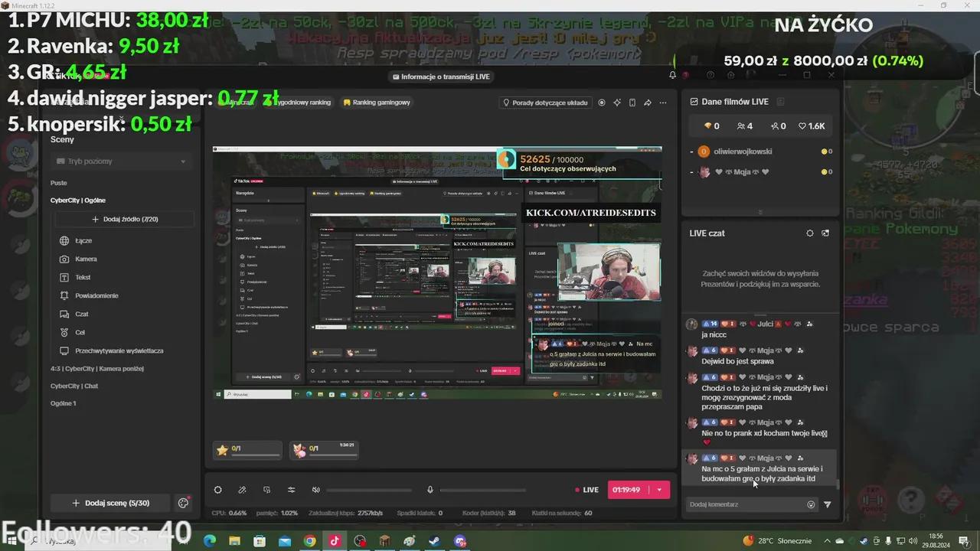Switch to scene Ogólne 1
This screenshot has width=980, height=551.
tap(64, 403)
